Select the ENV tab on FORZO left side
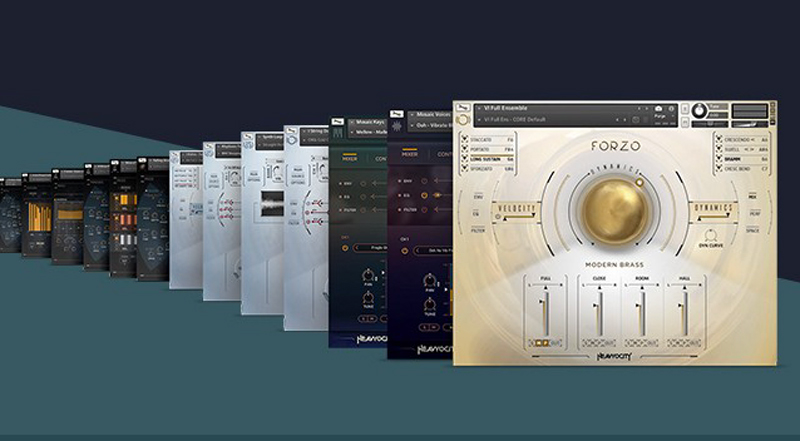 478,196
